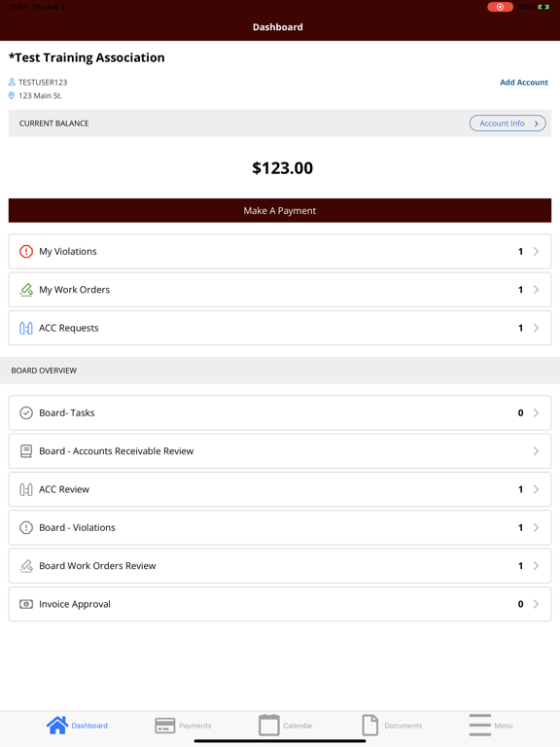The height and width of the screenshot is (747, 560).
Task: Tap the red My Violations alert icon
Action: pyautogui.click(x=26, y=251)
